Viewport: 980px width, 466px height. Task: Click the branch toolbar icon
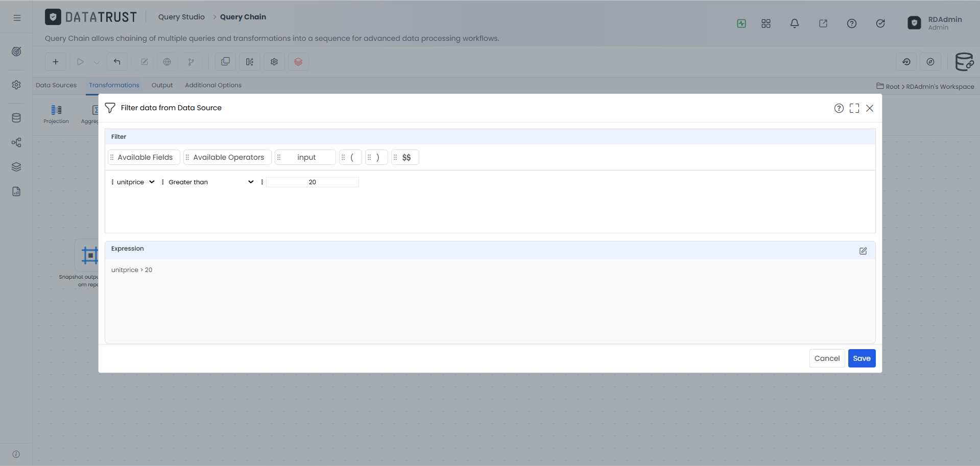click(x=191, y=62)
